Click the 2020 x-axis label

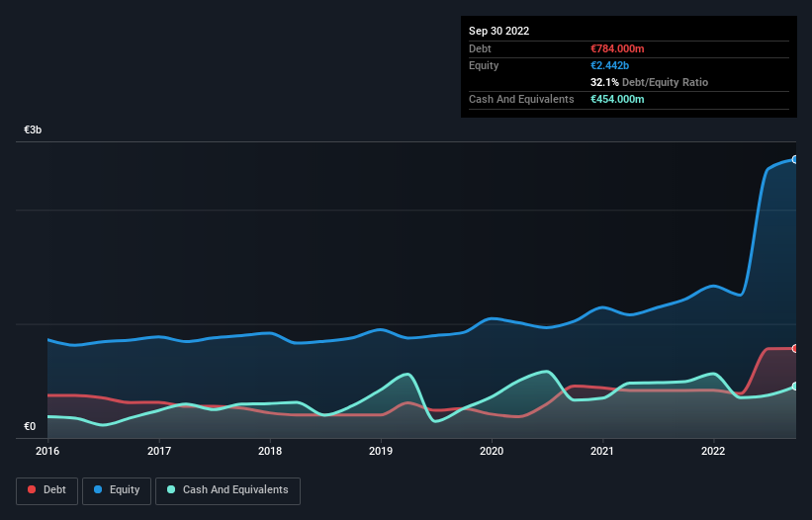click(492, 451)
